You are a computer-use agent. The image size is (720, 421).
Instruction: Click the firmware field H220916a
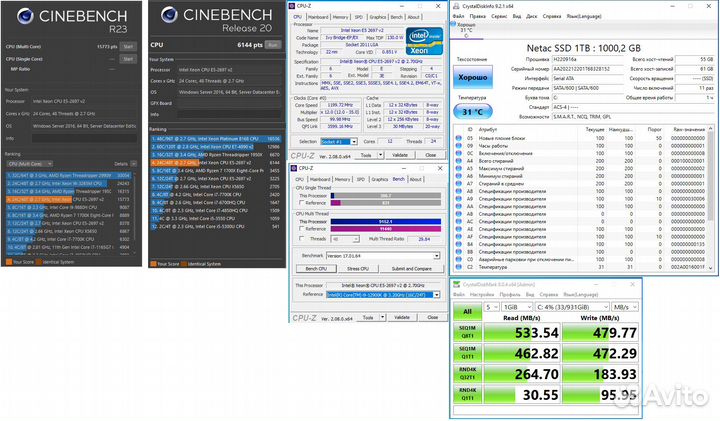(x=588, y=59)
